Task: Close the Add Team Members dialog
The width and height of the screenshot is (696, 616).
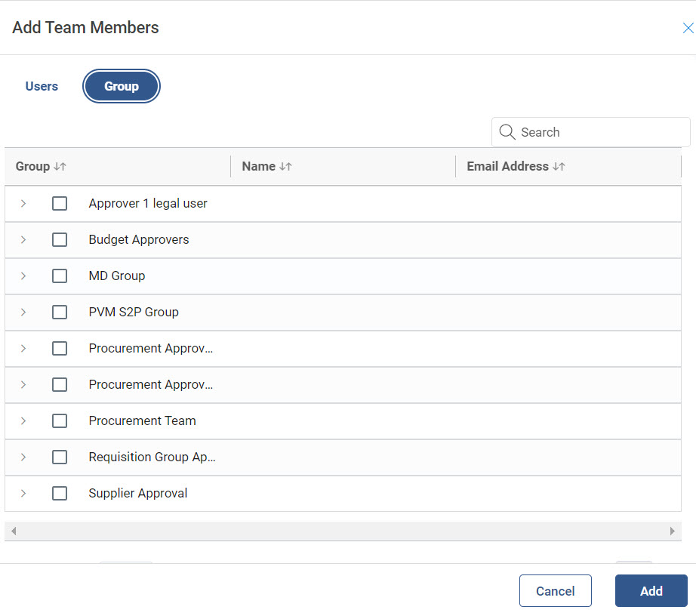Action: pyautogui.click(x=687, y=29)
